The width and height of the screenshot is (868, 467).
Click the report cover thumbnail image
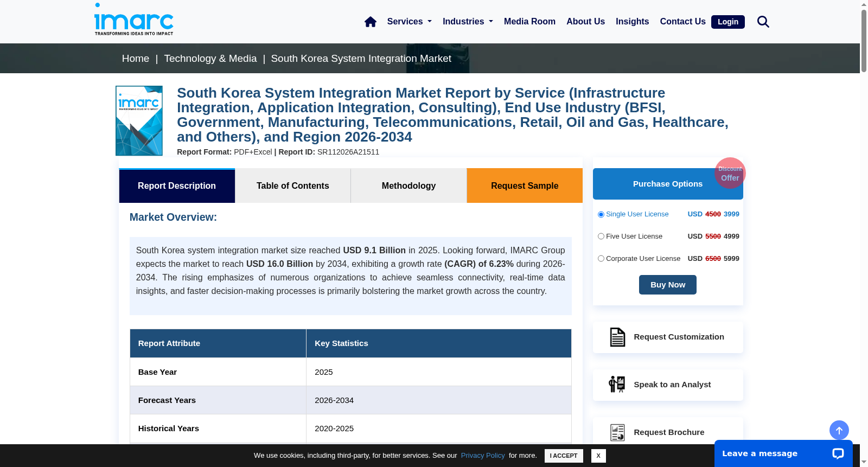139,120
